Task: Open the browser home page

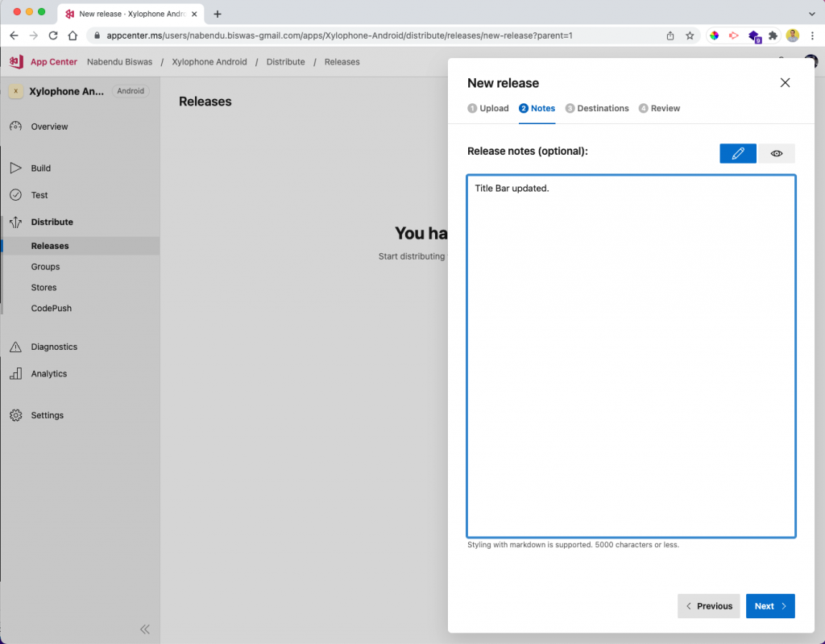Action: point(73,35)
